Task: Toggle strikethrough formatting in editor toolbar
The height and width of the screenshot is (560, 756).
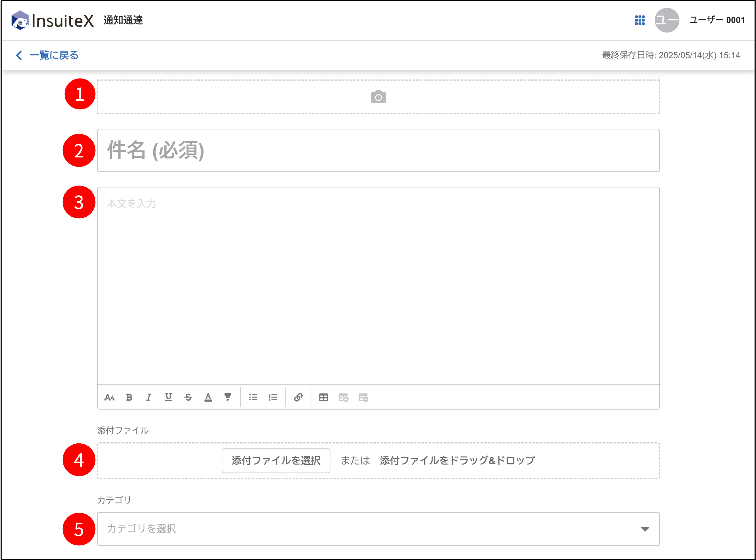Action: pyautogui.click(x=188, y=397)
